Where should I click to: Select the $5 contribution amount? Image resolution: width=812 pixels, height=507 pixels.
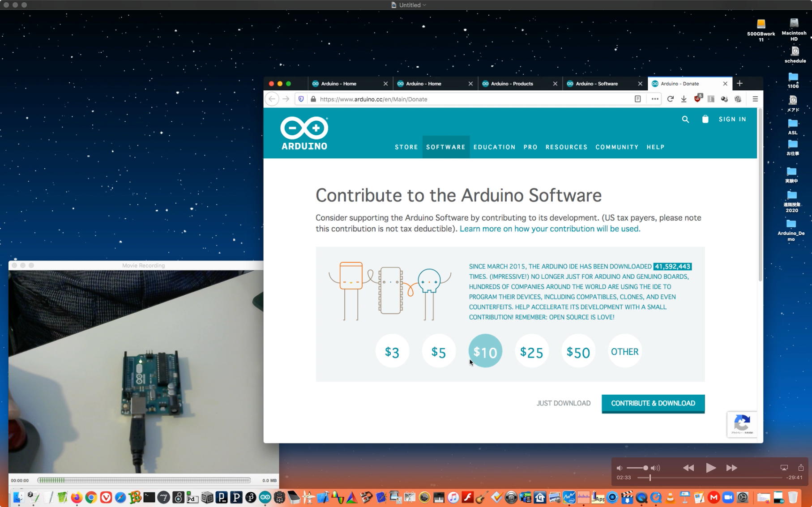pos(439,351)
